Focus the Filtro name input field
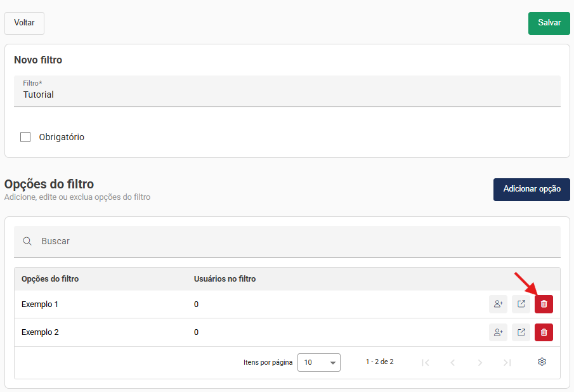The height and width of the screenshot is (392, 574). point(287,95)
